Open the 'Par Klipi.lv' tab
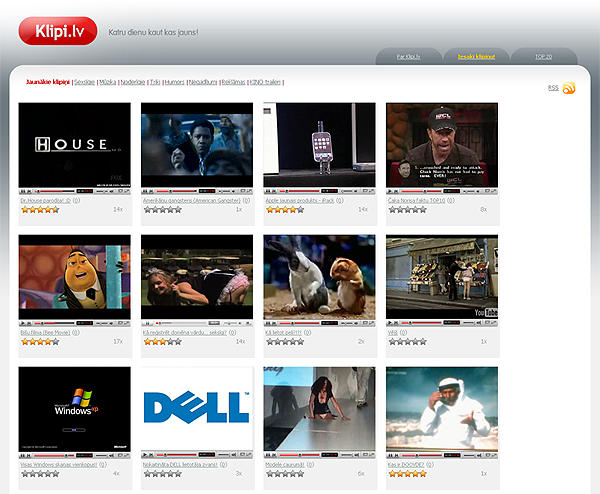Viewport: 600px width, 494px height. [407, 57]
